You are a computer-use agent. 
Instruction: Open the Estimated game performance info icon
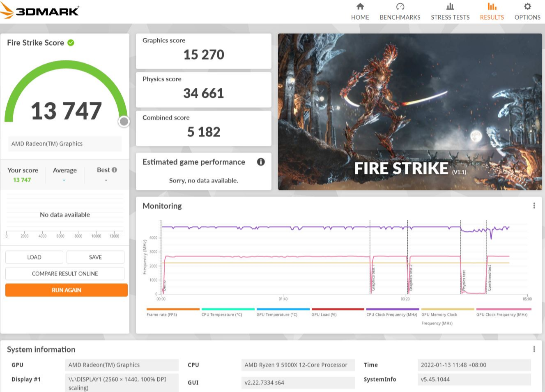coord(261,162)
